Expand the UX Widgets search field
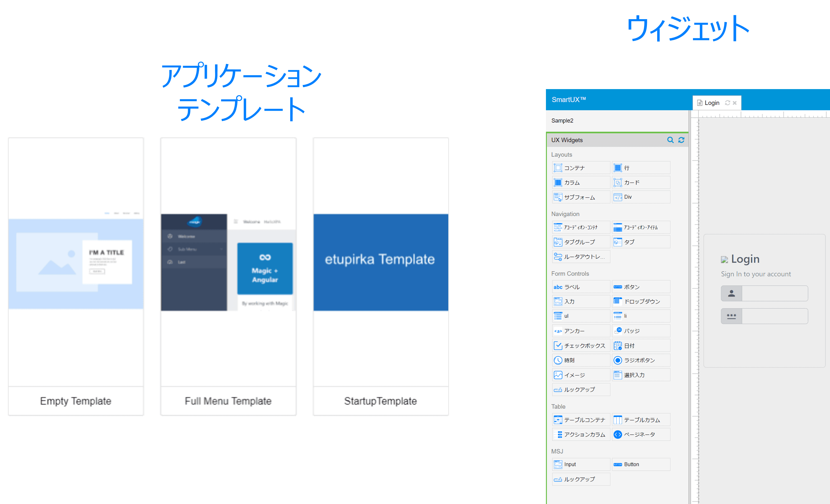 click(670, 140)
